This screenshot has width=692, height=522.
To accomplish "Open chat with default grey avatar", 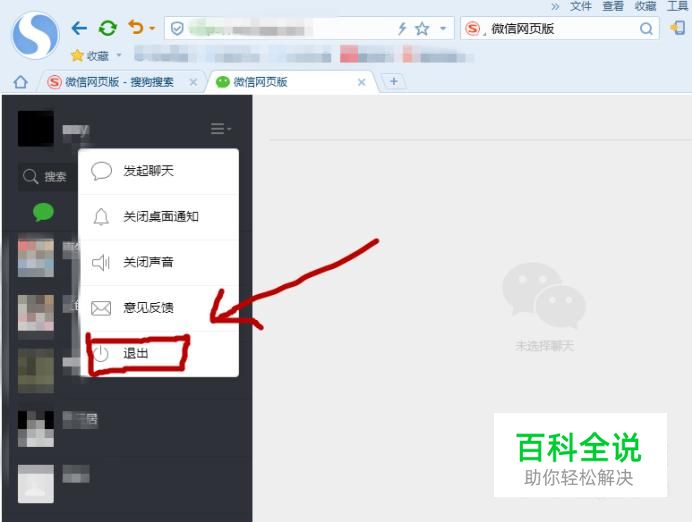I will 36,484.
